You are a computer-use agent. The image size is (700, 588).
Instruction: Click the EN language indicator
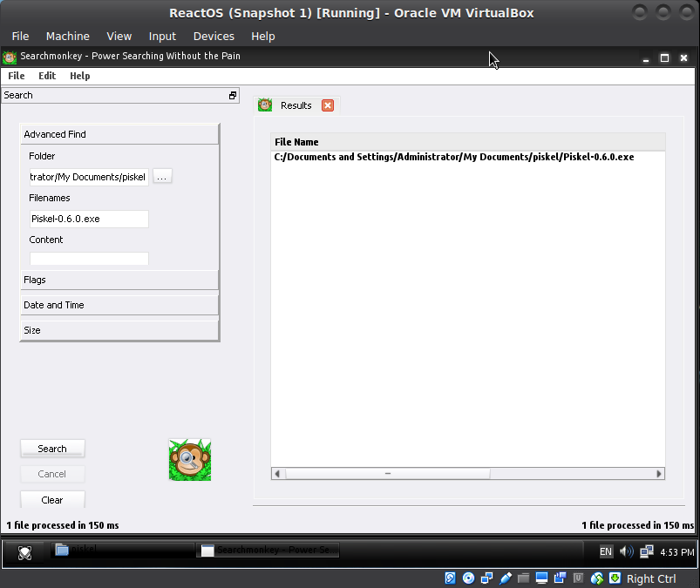click(606, 552)
